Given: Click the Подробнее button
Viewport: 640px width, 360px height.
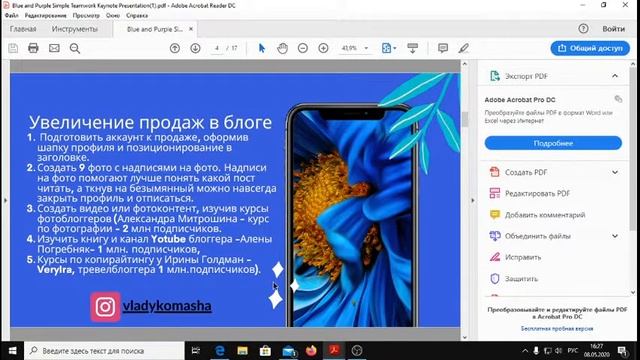Looking at the screenshot, I should [553, 143].
